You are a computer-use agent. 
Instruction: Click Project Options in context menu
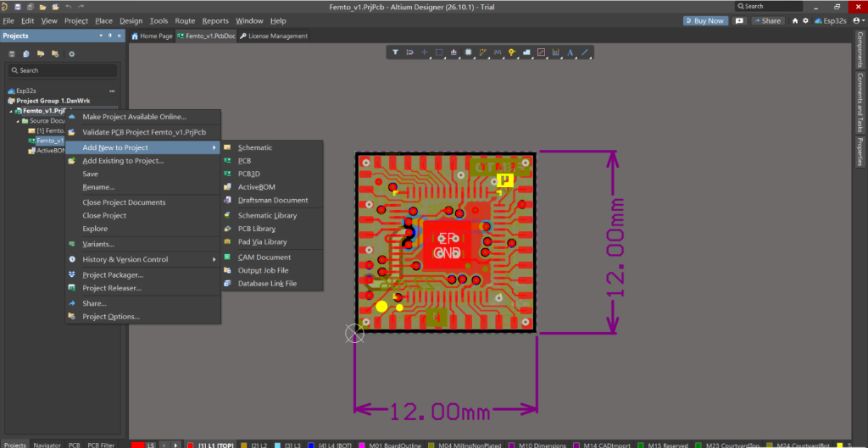142,317
